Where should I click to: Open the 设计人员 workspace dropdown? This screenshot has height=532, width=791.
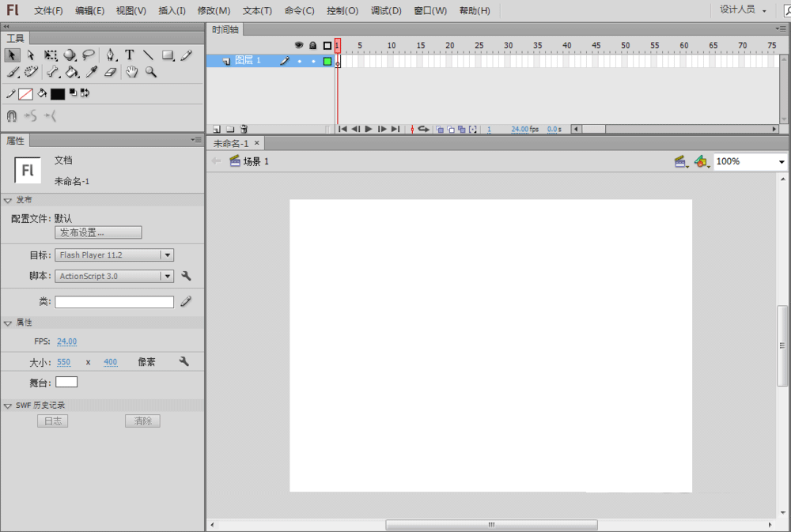tap(743, 9)
